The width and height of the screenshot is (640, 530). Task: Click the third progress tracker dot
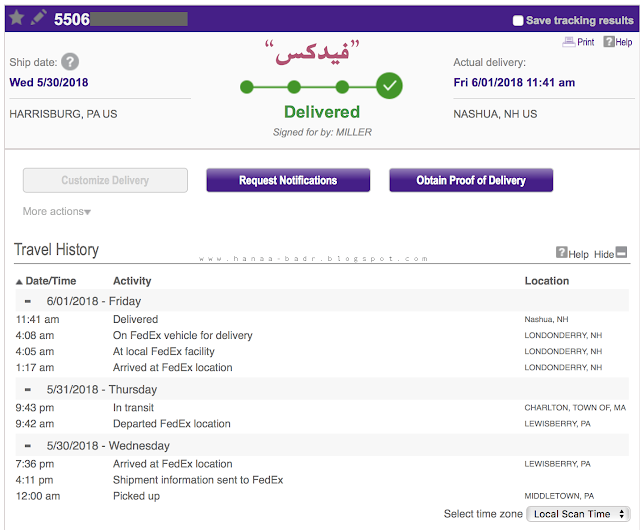click(342, 87)
